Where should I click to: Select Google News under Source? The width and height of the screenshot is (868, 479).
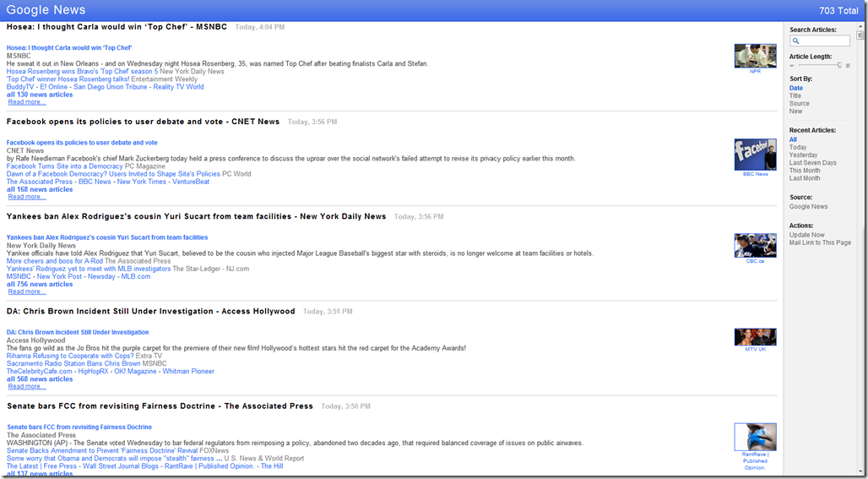tap(808, 206)
